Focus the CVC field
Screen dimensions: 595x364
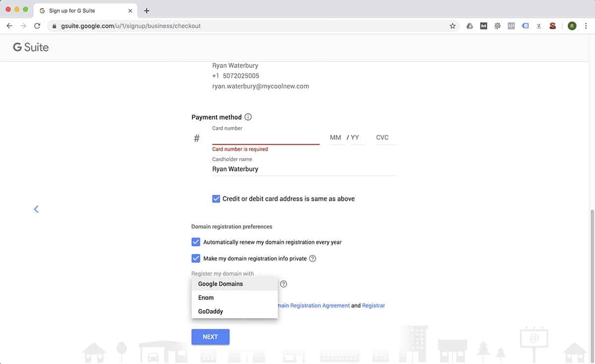click(x=386, y=137)
